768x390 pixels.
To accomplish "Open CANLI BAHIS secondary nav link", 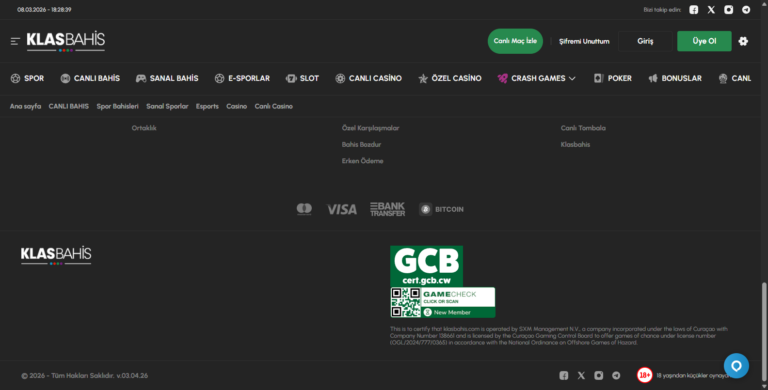I will click(69, 106).
